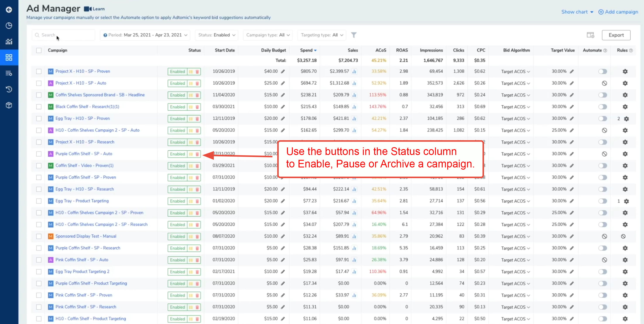Pause the Project X - H10 - SP - Proven campaign
644x324 pixels.
[x=191, y=72]
